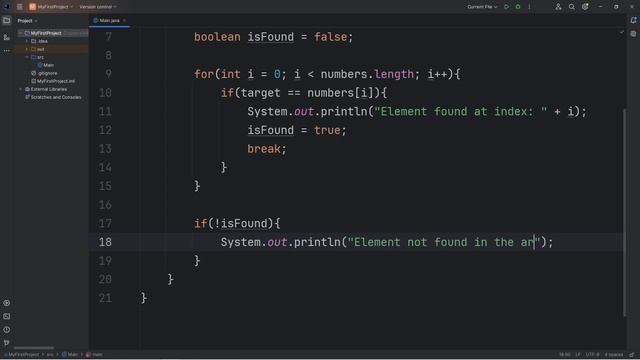Toggle read-only lock icon in status bar

pos(631,355)
